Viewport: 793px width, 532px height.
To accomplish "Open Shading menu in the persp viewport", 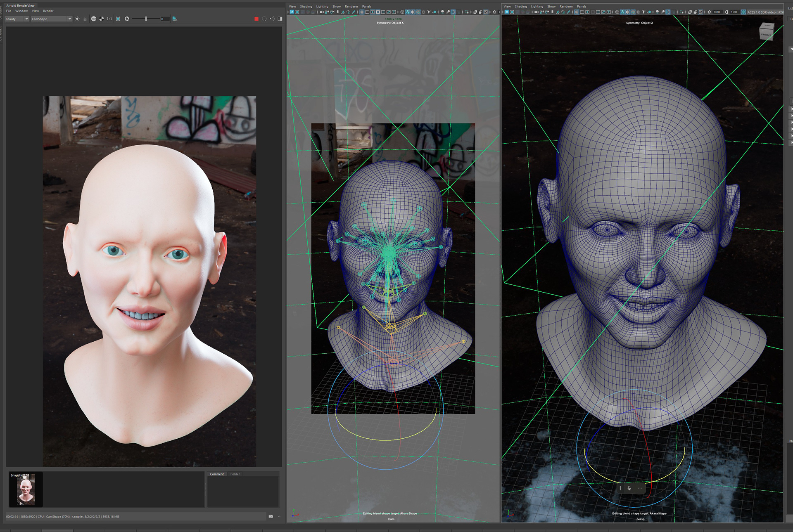I will tap(520, 7).
